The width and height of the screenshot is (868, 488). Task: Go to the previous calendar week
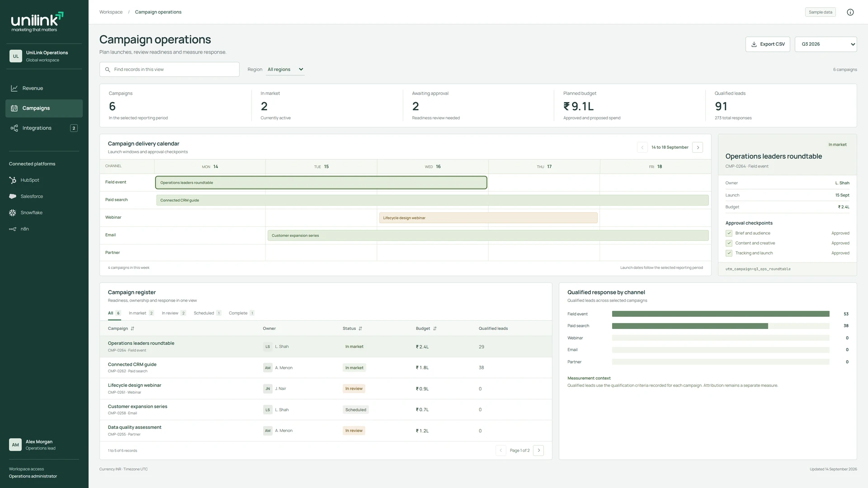642,147
